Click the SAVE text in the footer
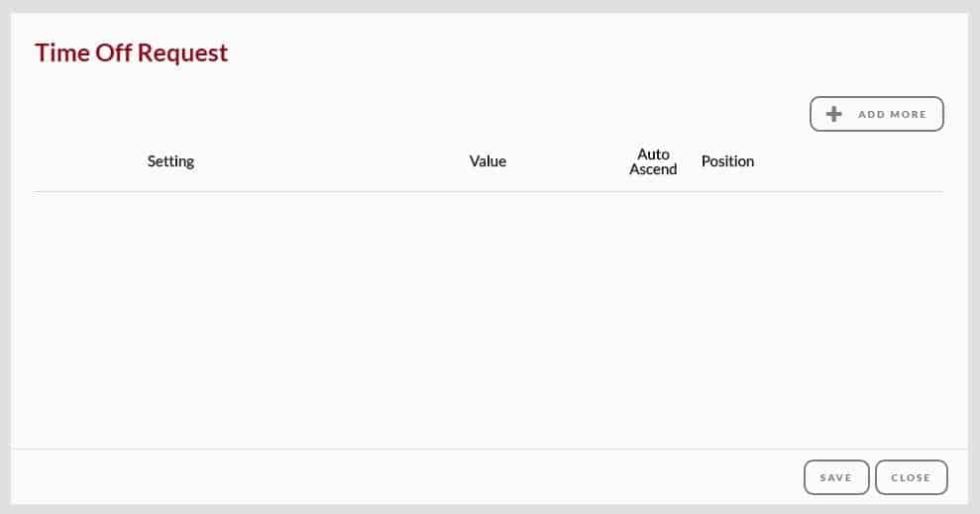 (x=836, y=477)
